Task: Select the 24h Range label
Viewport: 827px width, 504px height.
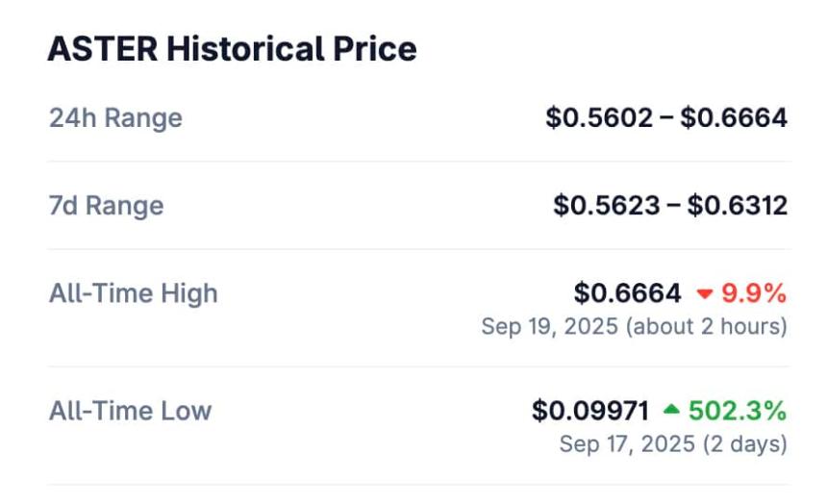Action: (x=115, y=117)
